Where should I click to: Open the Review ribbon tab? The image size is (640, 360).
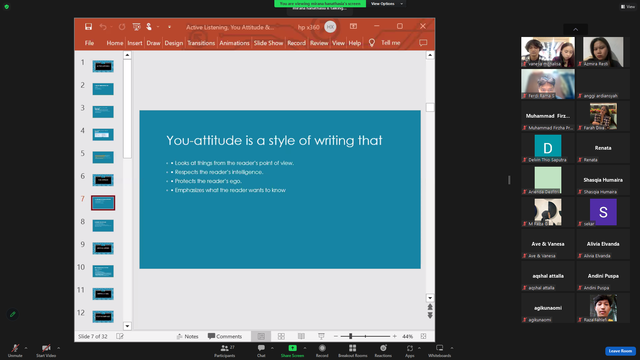click(x=319, y=43)
